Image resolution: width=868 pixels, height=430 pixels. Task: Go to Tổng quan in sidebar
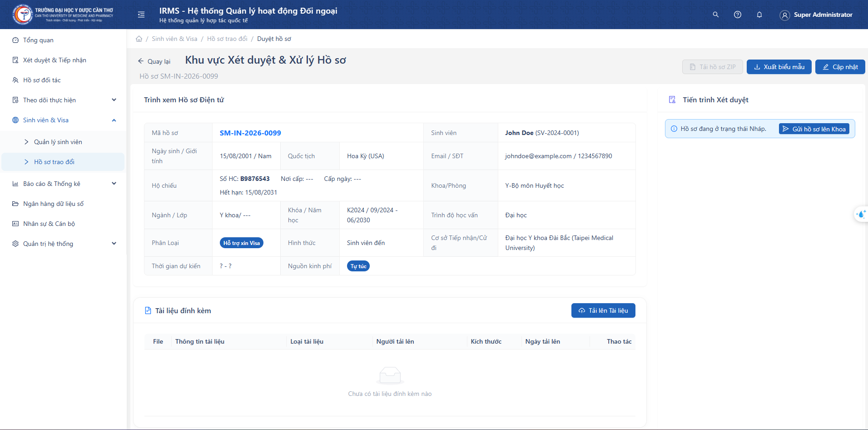(63, 40)
